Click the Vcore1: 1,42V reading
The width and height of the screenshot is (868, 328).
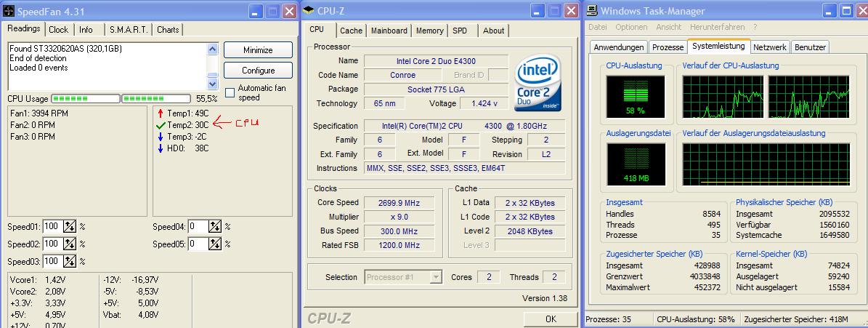click(38, 280)
